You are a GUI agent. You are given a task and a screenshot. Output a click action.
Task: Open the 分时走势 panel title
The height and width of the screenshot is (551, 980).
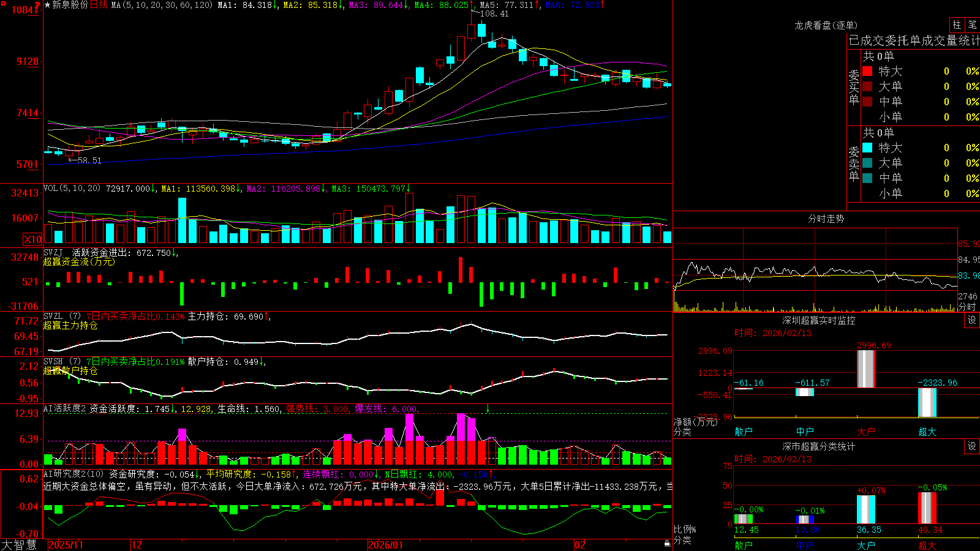pyautogui.click(x=826, y=219)
